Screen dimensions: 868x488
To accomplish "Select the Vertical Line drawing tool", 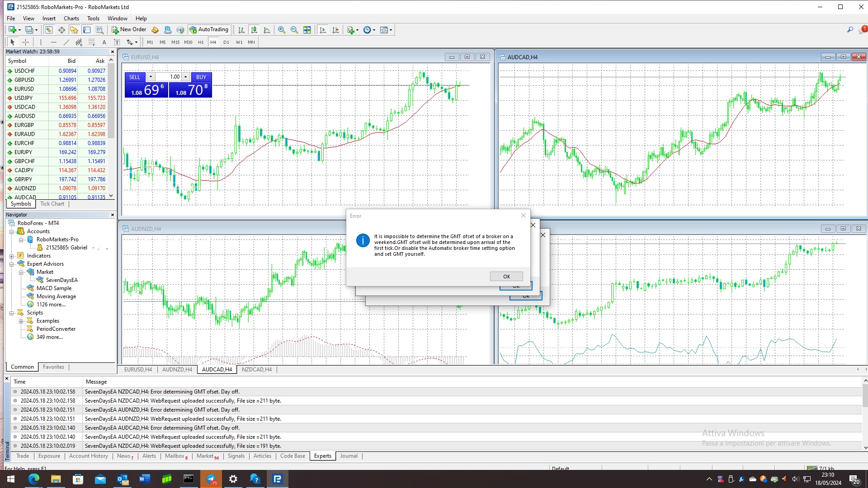I will tap(41, 42).
